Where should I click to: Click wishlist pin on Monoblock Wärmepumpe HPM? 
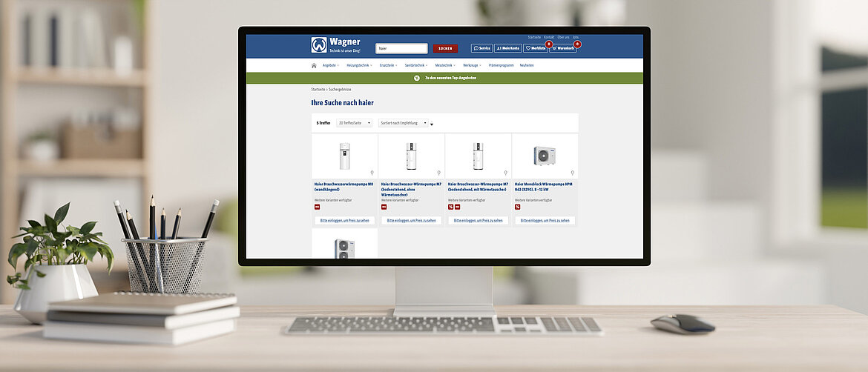pyautogui.click(x=573, y=173)
